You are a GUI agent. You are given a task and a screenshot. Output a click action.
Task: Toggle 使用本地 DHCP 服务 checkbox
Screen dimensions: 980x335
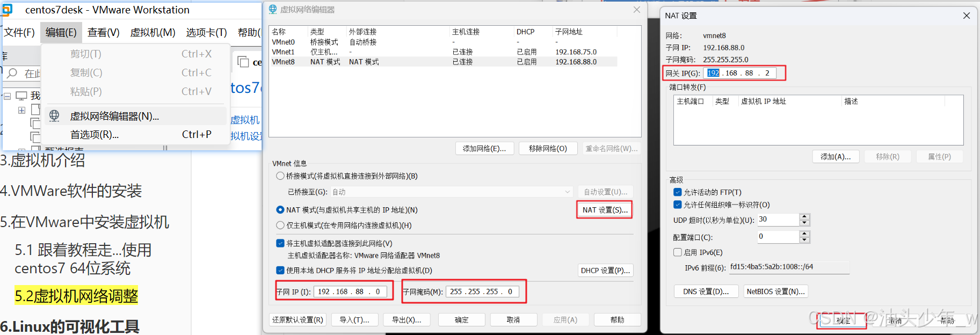(280, 271)
